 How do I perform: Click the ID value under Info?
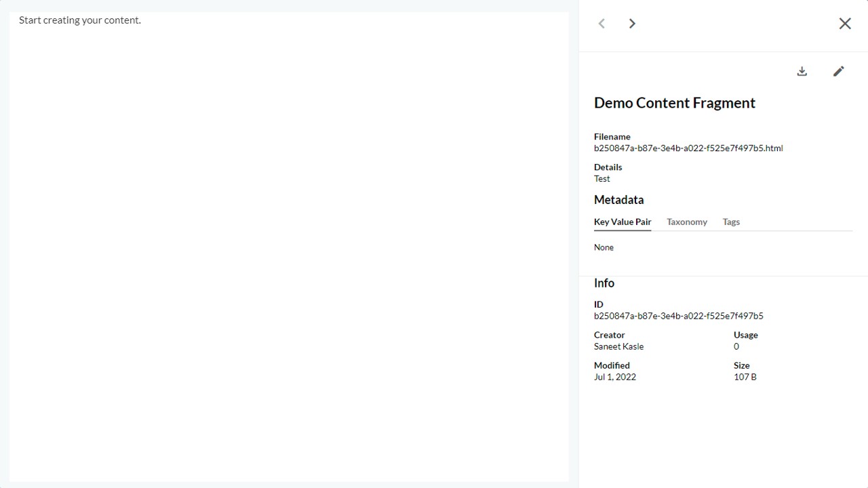click(679, 316)
